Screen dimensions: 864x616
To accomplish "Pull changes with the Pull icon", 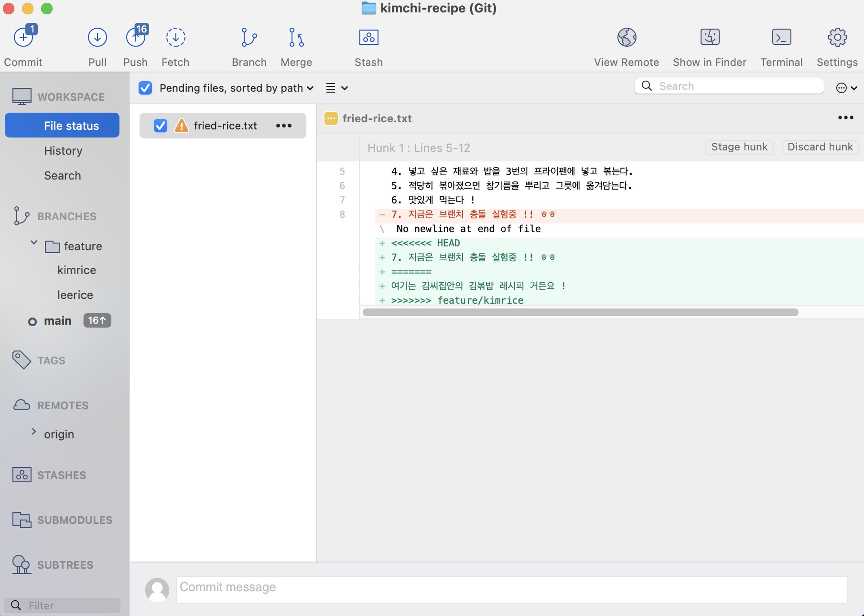I will pos(97,37).
